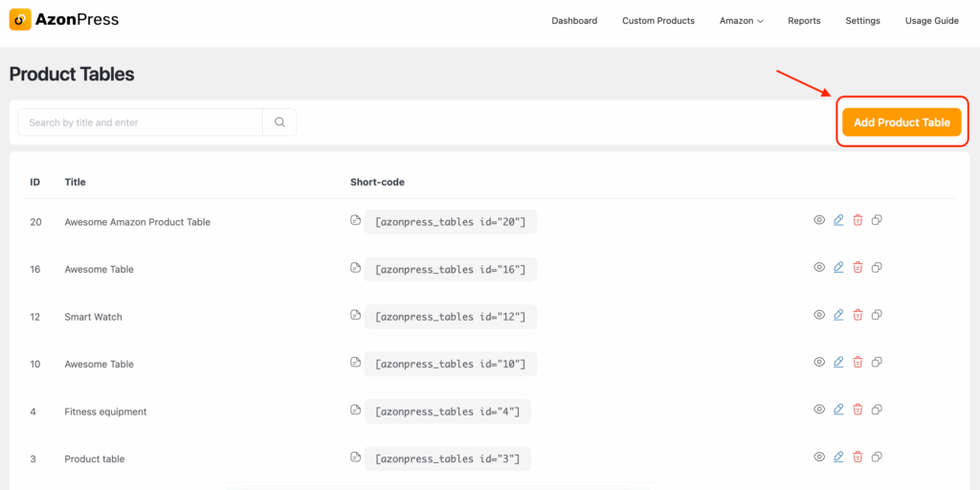Copy shortcode icon for id="4"
Screen dimensions: 980x490
[x=356, y=410]
